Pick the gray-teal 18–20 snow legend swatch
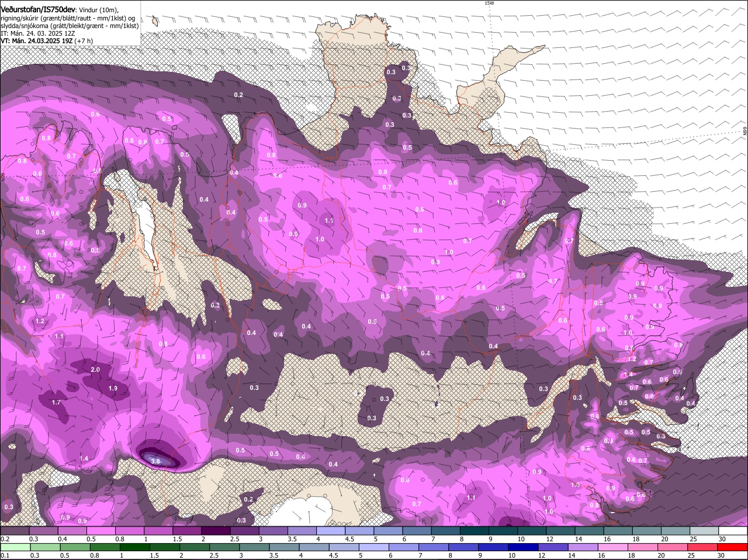The height and width of the screenshot is (560, 748). point(647,531)
